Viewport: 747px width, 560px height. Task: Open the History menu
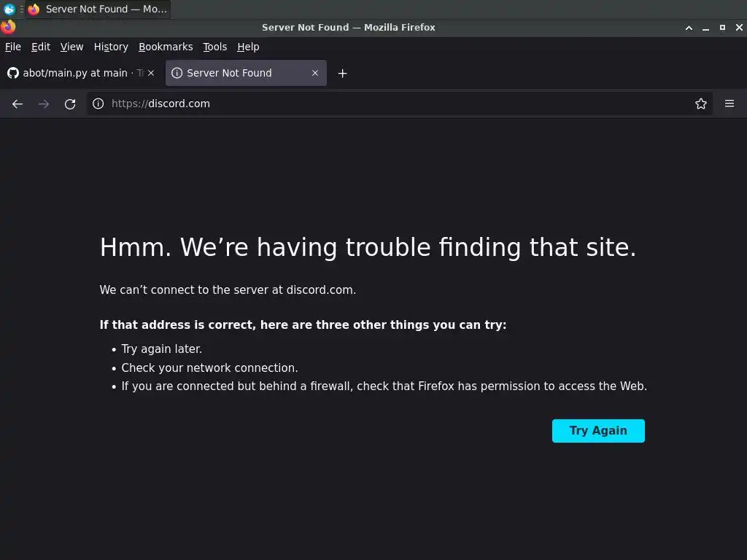coord(111,47)
